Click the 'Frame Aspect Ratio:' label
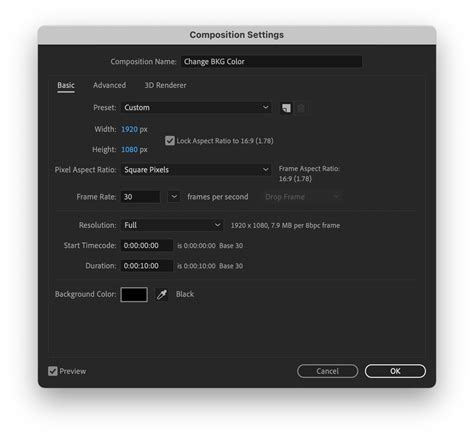Image resolution: width=474 pixels, height=438 pixels. pyautogui.click(x=309, y=169)
